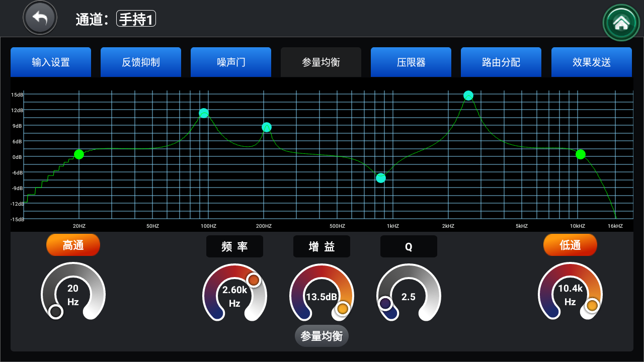Click the back arrow icon
The width and height of the screenshot is (644, 362).
(40, 18)
